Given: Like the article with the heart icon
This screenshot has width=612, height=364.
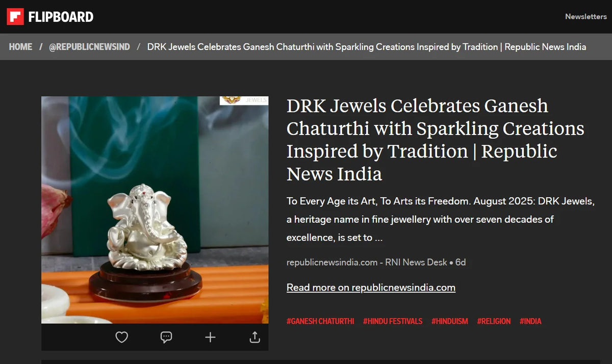Looking at the screenshot, I should [121, 337].
